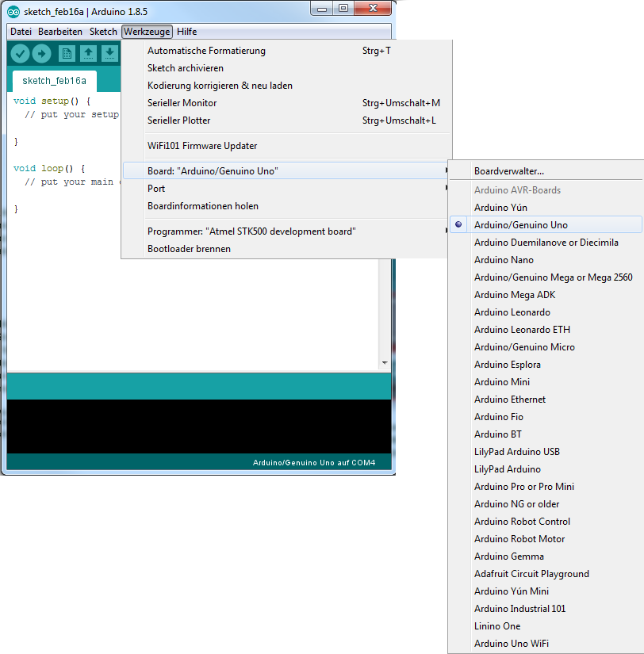644x654 pixels.
Task: Click the New sketch document icon
Action: pyautogui.click(x=67, y=54)
